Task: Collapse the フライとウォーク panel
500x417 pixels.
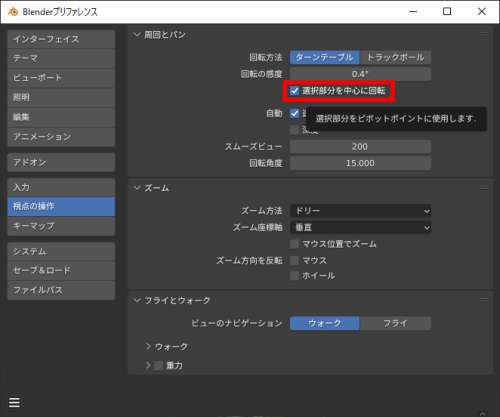Action: [137, 300]
